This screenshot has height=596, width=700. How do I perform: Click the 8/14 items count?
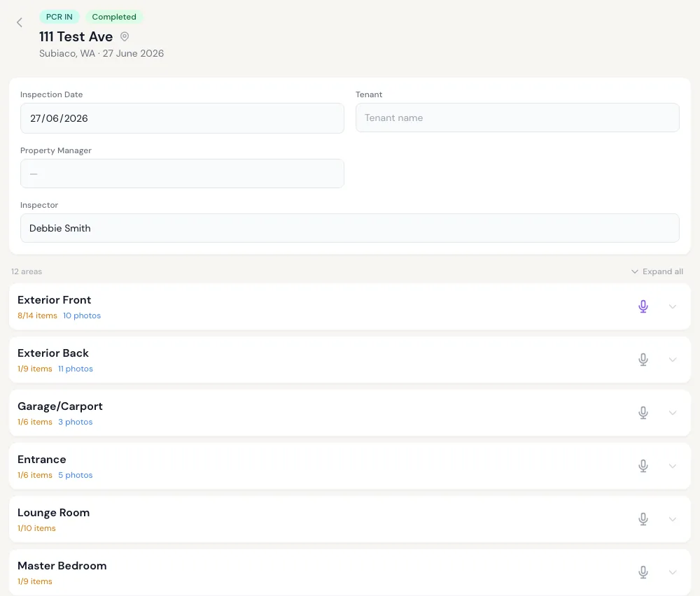coord(38,315)
